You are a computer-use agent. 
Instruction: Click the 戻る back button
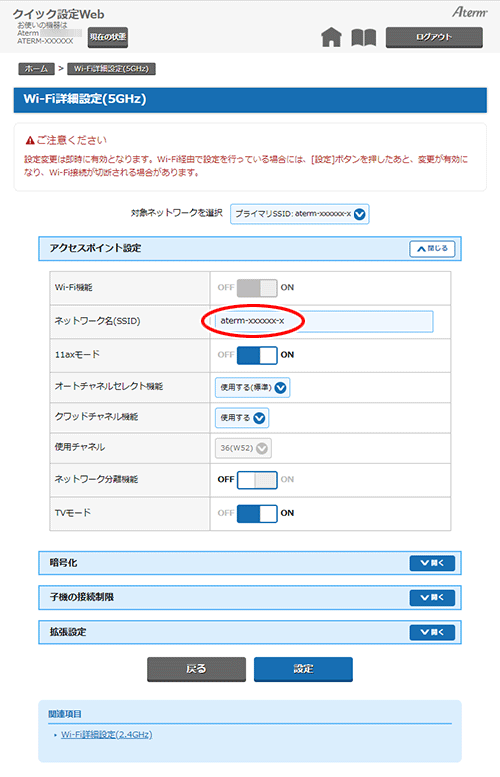[x=196, y=669]
